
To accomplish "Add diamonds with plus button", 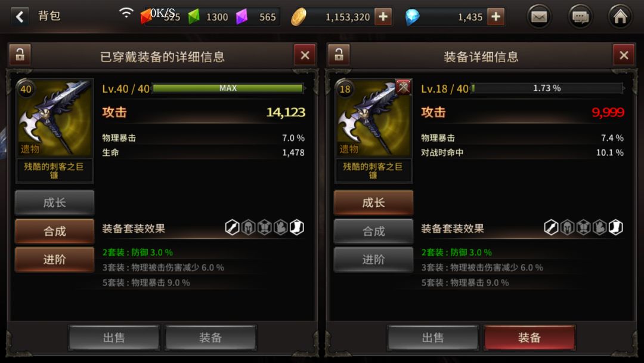I will [x=496, y=17].
